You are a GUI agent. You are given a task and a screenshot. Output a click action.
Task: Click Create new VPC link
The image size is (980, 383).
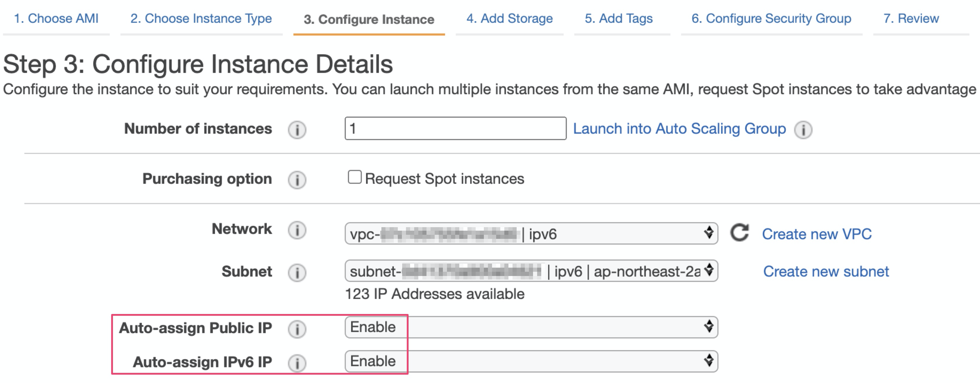[x=817, y=234]
